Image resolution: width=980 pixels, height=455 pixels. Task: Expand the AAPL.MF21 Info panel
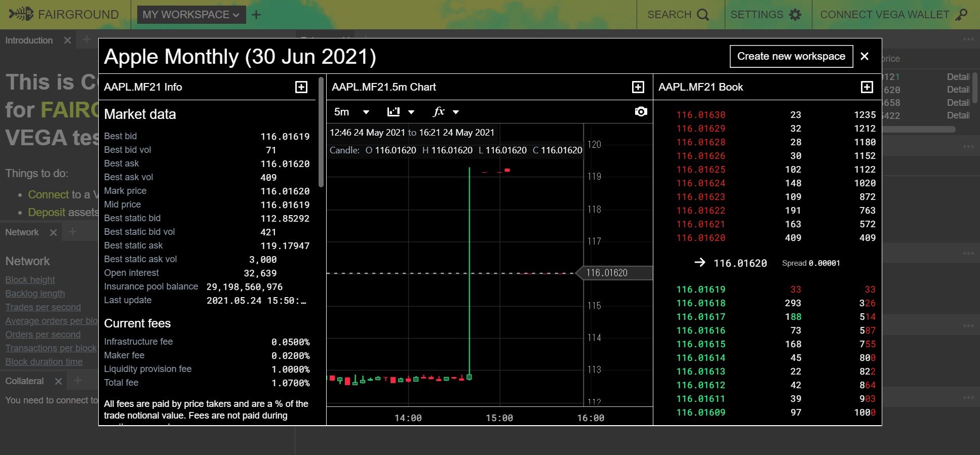(x=301, y=87)
